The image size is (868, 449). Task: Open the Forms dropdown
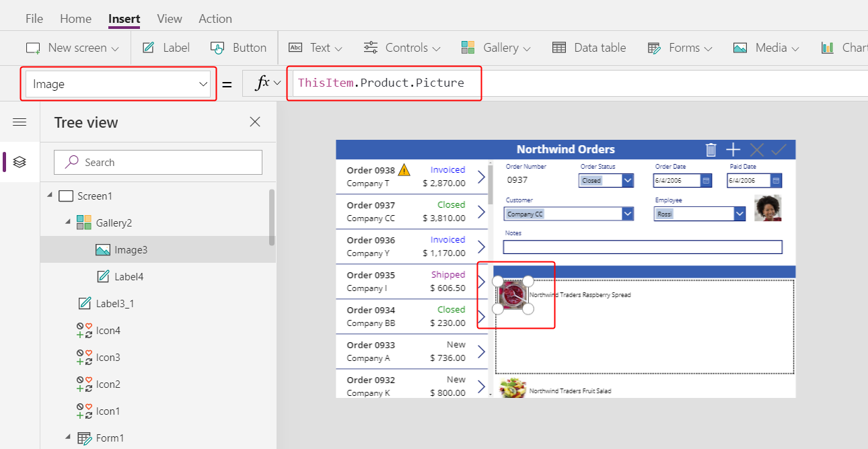[680, 48]
